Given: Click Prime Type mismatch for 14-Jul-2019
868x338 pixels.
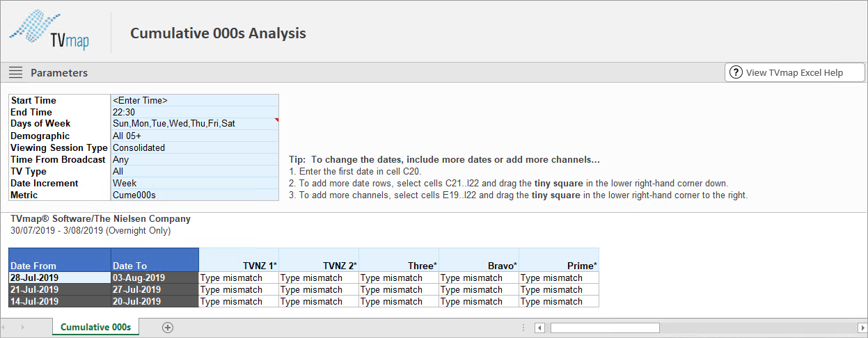Looking at the screenshot, I should pyautogui.click(x=559, y=301).
